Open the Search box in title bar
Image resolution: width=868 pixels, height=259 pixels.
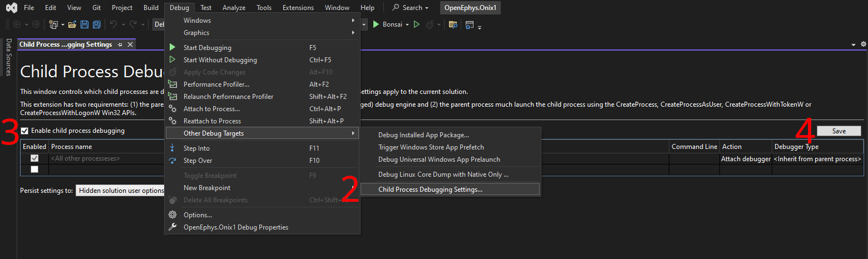coord(411,8)
